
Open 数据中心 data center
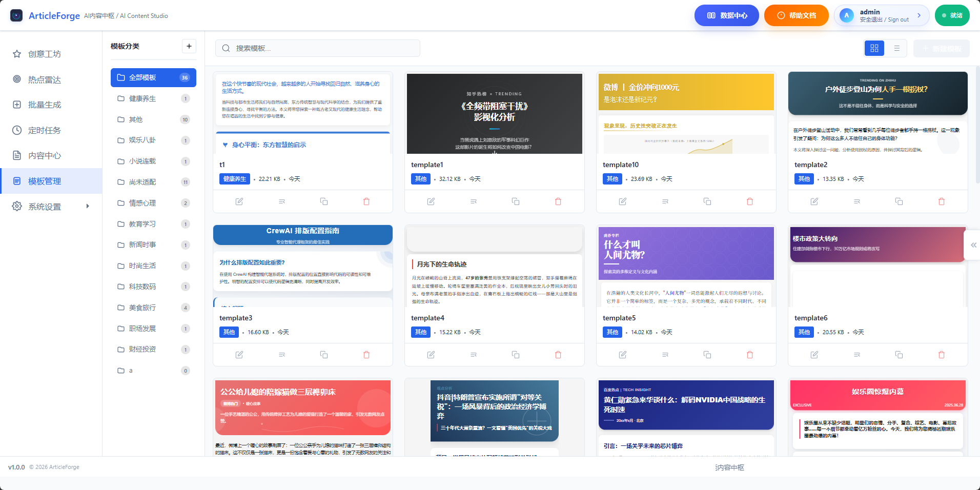[726, 15]
